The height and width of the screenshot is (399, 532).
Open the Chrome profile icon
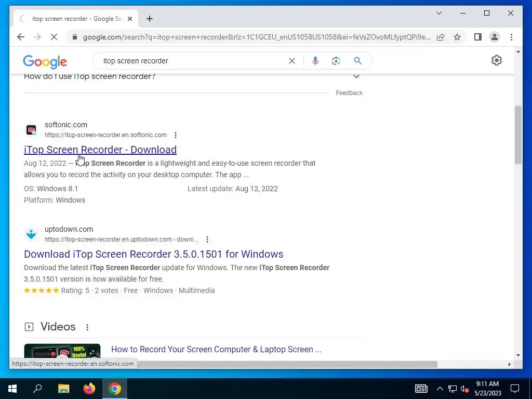[495, 37]
